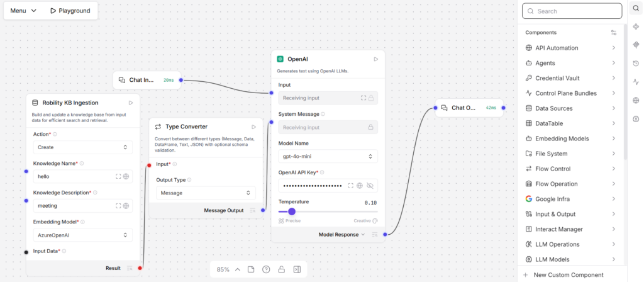644x282 pixels.
Task: Click info icon next to Embedding Model
Action: pyautogui.click(x=82, y=222)
